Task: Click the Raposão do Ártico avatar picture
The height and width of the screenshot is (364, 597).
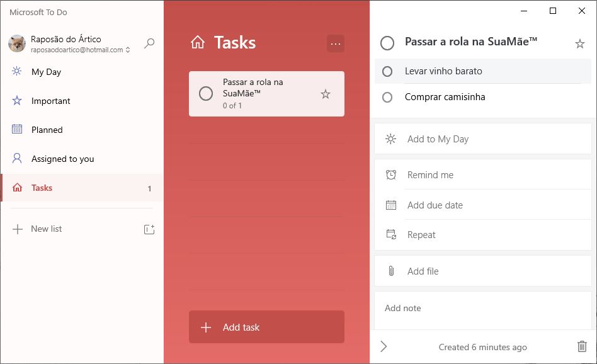Action: point(17,43)
